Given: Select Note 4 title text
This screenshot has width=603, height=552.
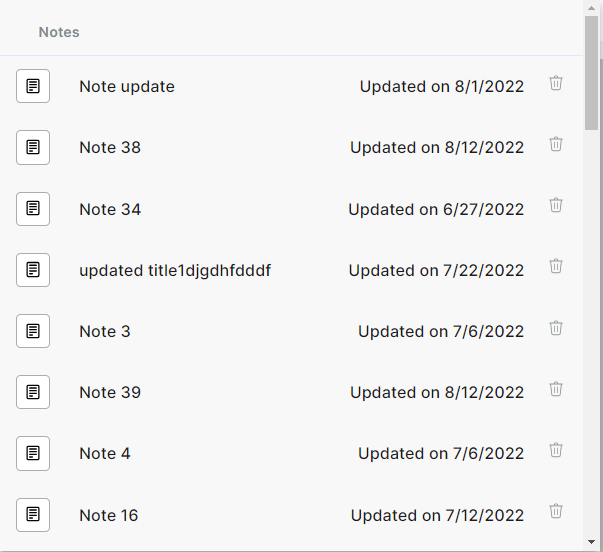Looking at the screenshot, I should coord(105,454).
